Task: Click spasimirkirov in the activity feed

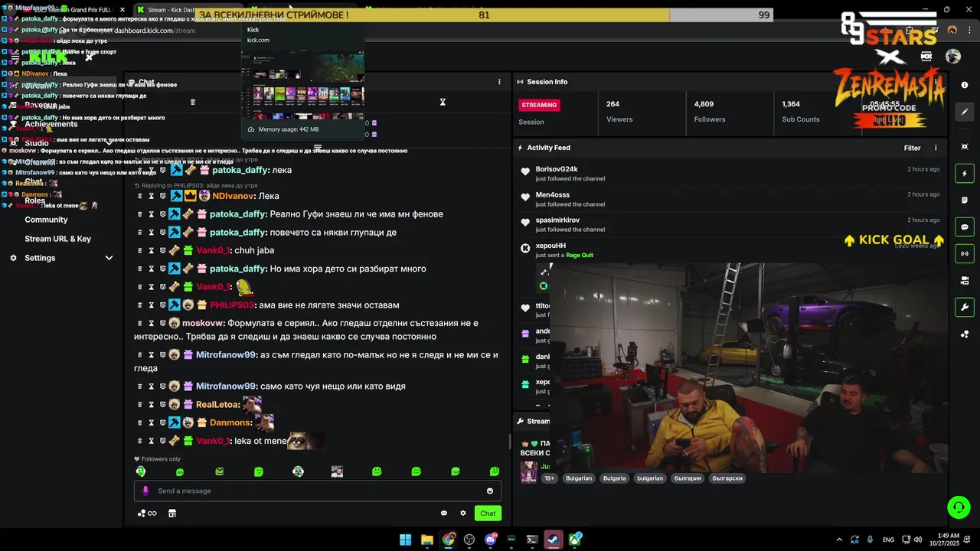Action: pos(557,220)
